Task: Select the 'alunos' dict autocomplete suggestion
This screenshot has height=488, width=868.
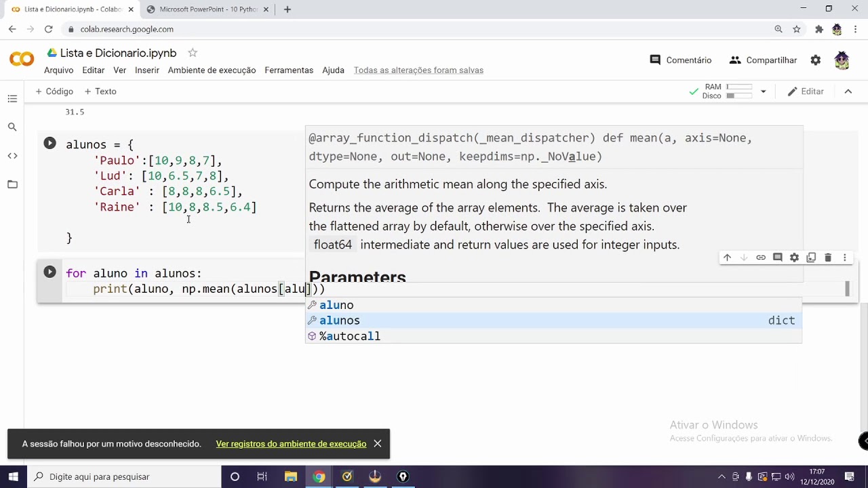Action: (x=553, y=321)
